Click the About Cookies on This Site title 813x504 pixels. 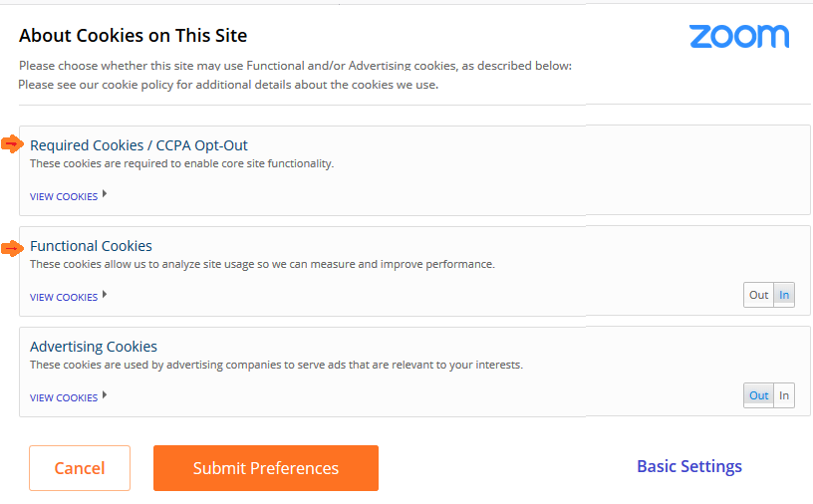pyautogui.click(x=134, y=35)
